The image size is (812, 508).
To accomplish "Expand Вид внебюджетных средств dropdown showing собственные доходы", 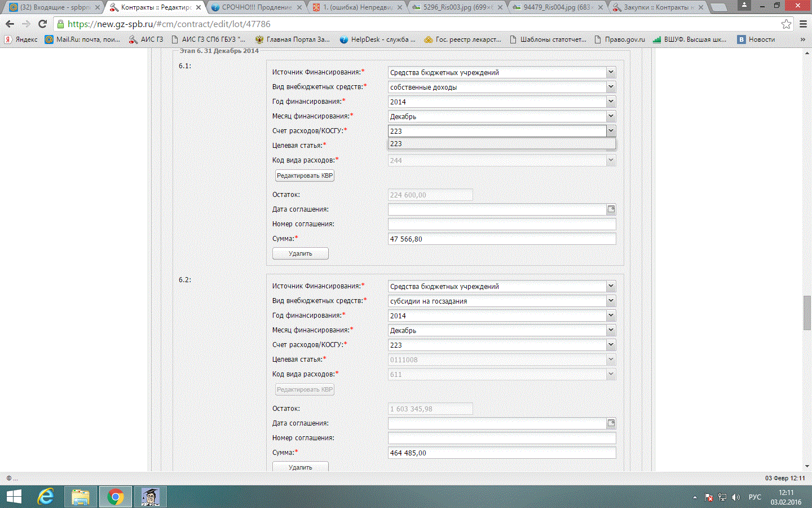I will [x=611, y=87].
